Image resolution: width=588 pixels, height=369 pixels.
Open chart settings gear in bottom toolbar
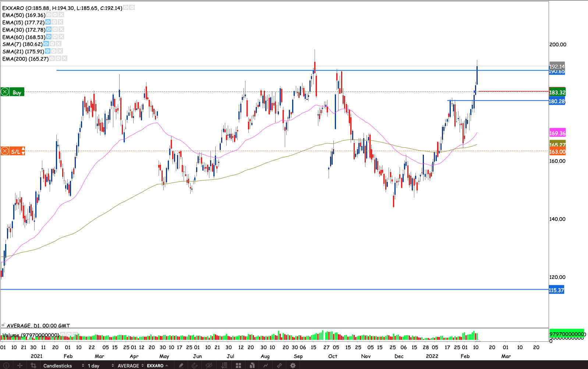click(x=293, y=365)
